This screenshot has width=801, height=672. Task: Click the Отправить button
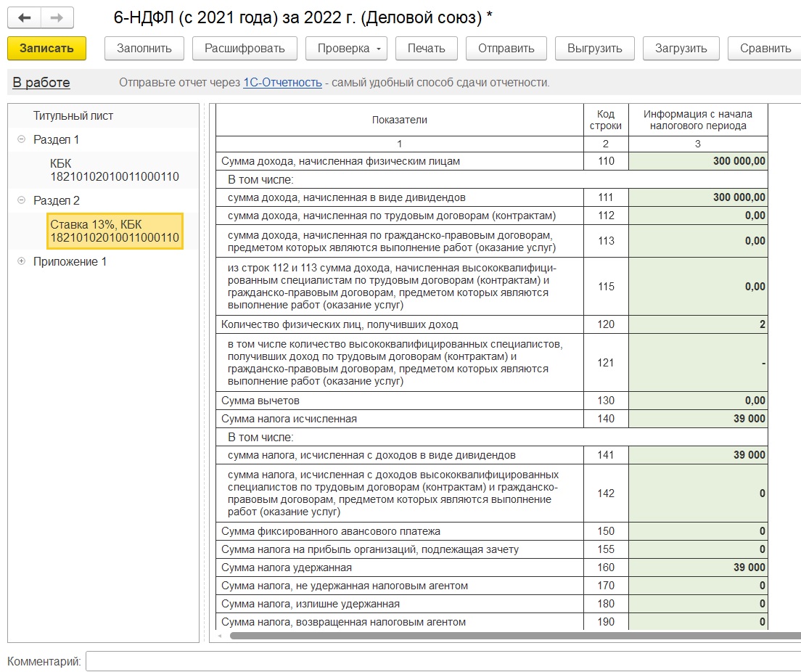pyautogui.click(x=506, y=49)
